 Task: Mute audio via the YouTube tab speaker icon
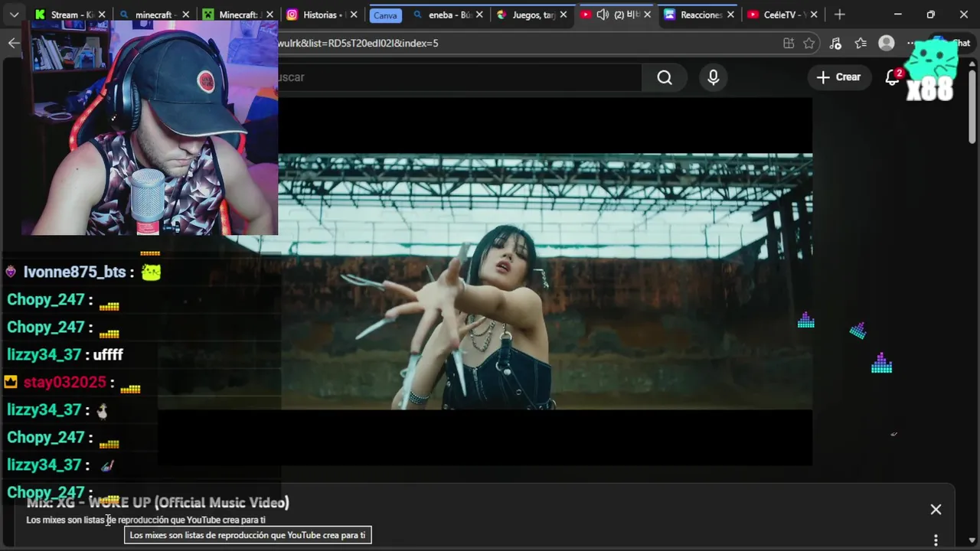603,15
